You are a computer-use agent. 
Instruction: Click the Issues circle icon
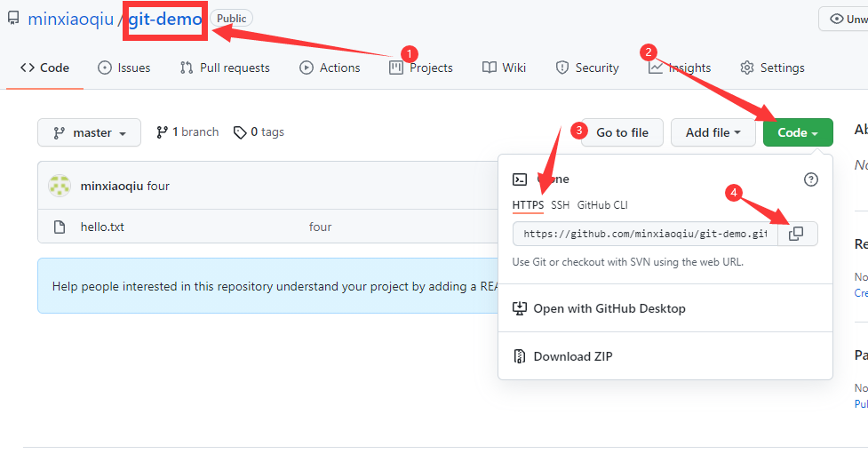pos(105,68)
